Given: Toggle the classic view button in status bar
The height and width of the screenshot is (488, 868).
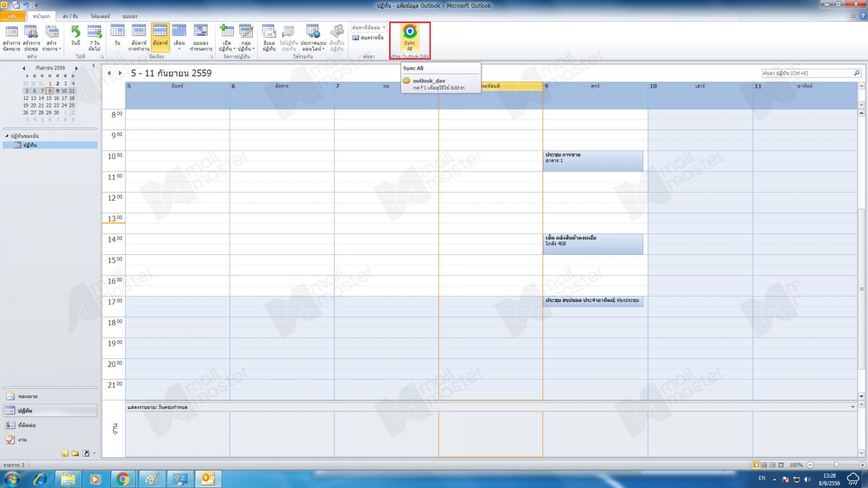Looking at the screenshot, I should (x=781, y=465).
